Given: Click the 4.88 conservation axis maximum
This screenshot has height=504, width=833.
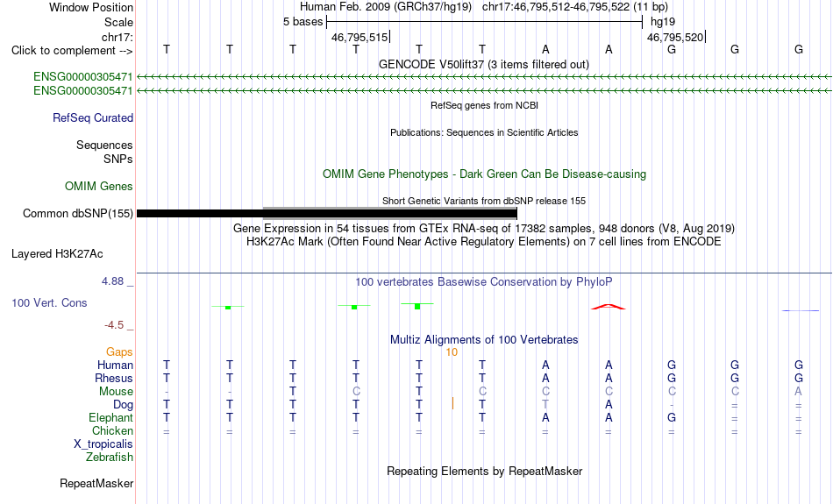Looking at the screenshot, I should point(112,281).
